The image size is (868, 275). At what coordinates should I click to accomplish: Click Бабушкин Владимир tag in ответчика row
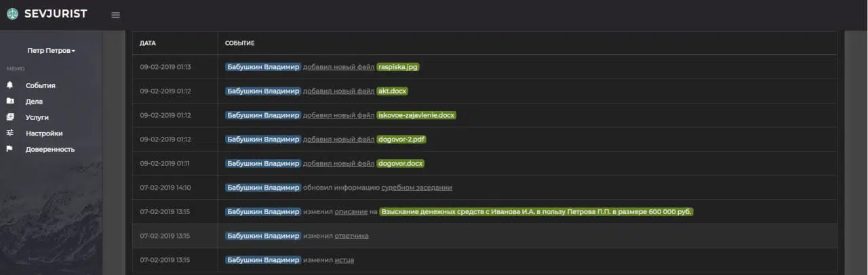point(263,236)
